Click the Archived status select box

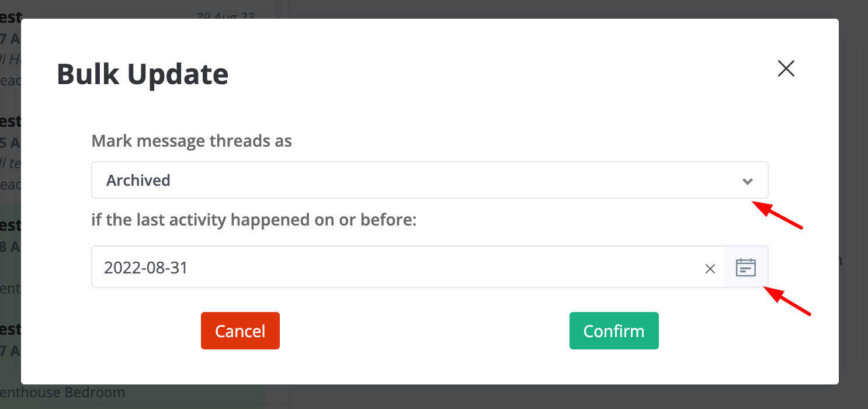[409, 181]
